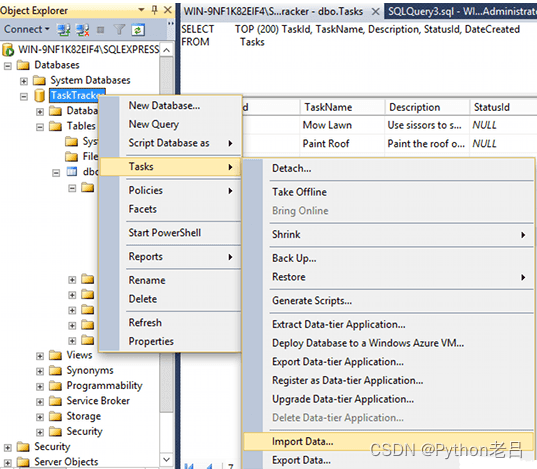
Task: Select the SQLEXPRESS server node icon
Action: [x=8, y=50]
